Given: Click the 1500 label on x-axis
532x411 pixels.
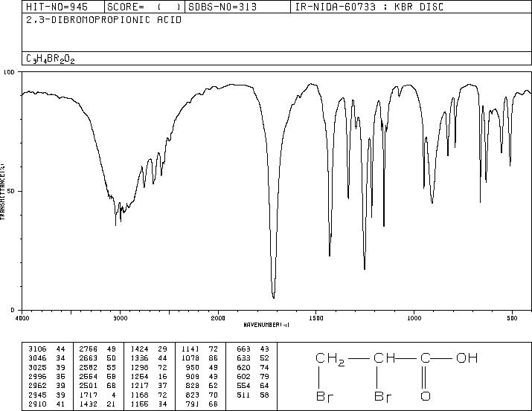Looking at the screenshot, I should 316,318.
